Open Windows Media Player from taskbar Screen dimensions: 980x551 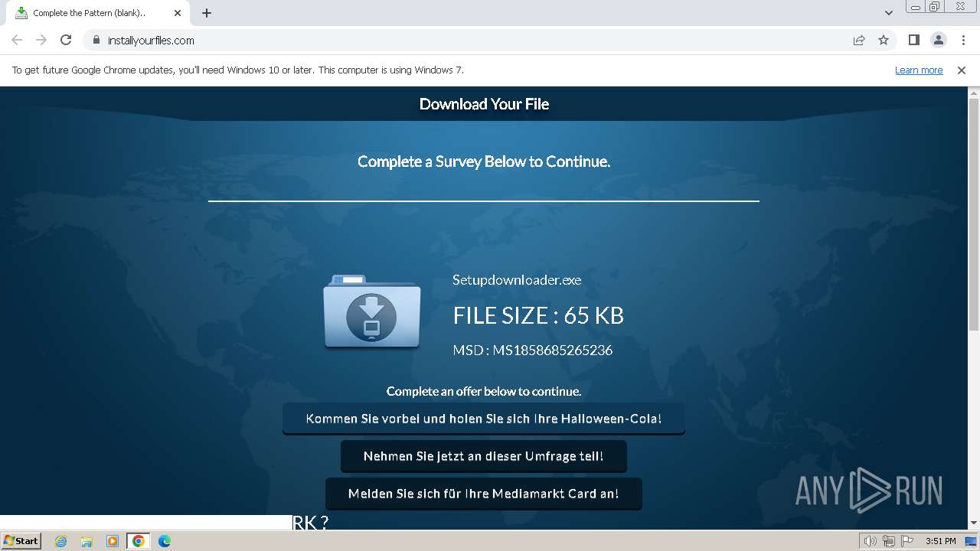(x=113, y=541)
